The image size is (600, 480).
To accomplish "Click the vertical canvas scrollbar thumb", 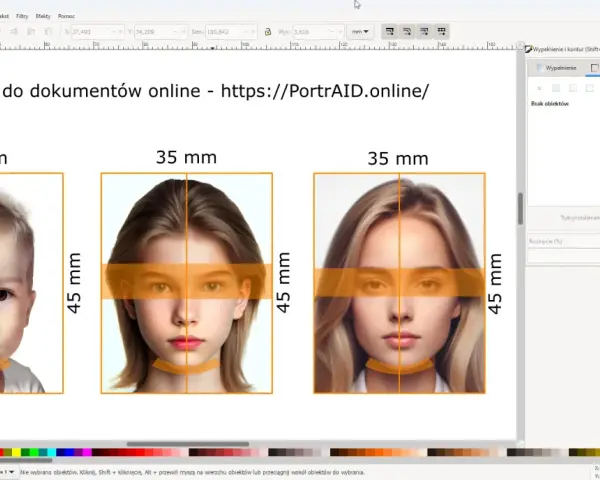I will (520, 209).
